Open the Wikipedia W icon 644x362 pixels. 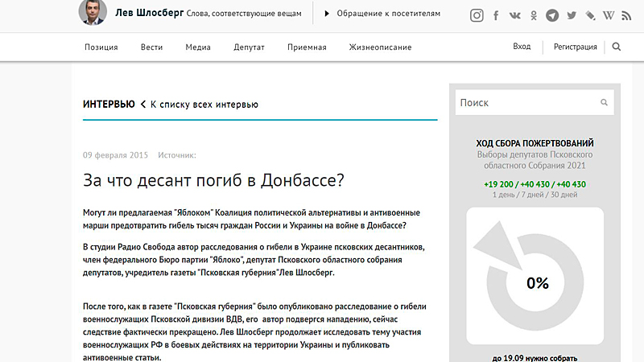tap(609, 15)
